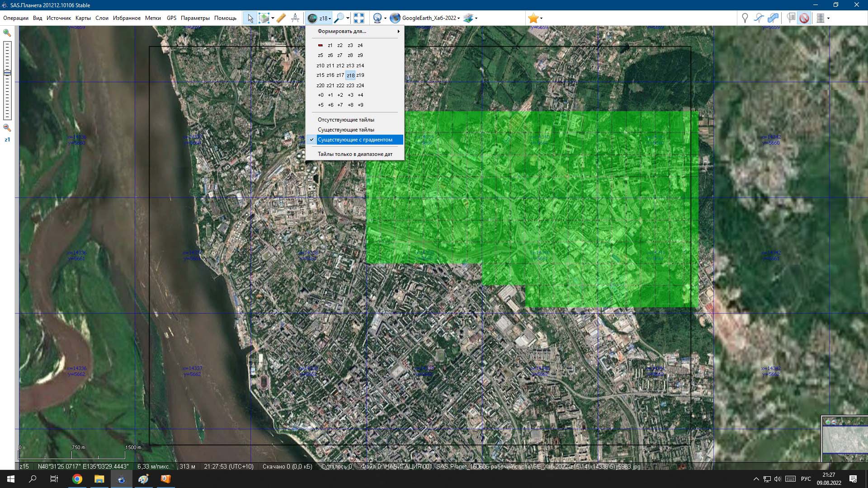Open the favorites star dropdown arrow
Viewport: 868px width, 488px height.
click(x=541, y=19)
